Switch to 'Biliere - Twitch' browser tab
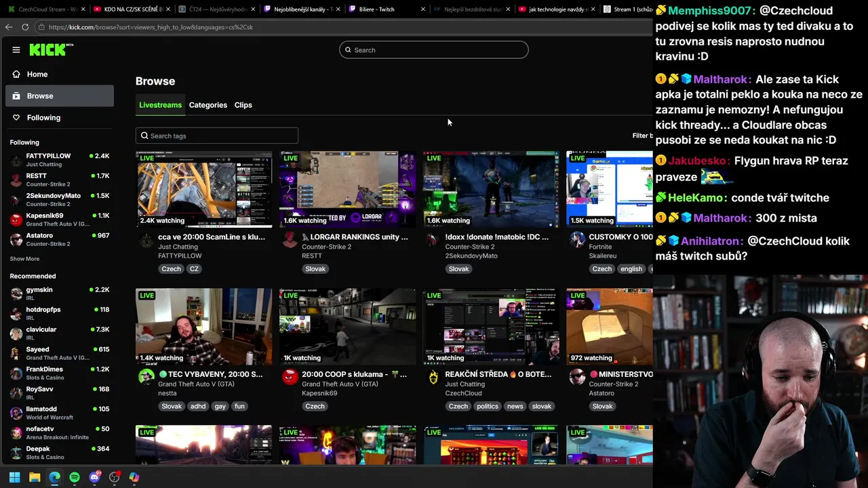868x488 pixels. pos(387,9)
